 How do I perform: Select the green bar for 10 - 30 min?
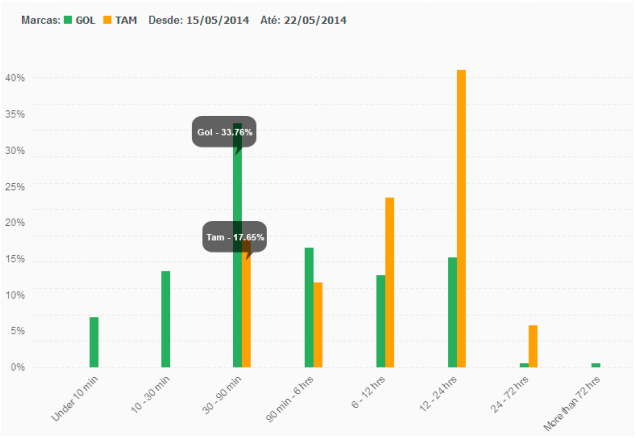click(165, 319)
